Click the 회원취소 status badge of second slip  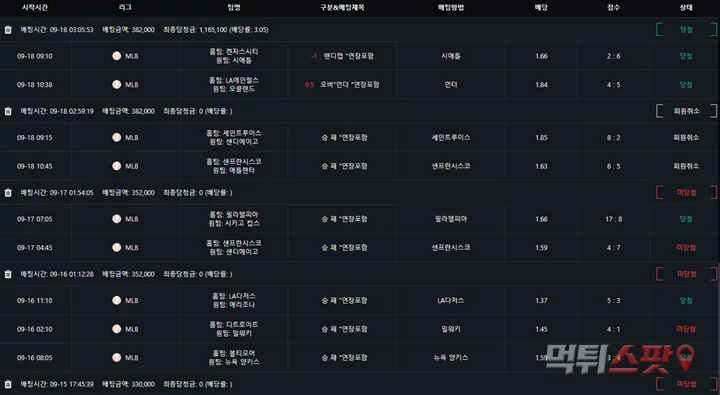[x=686, y=111]
